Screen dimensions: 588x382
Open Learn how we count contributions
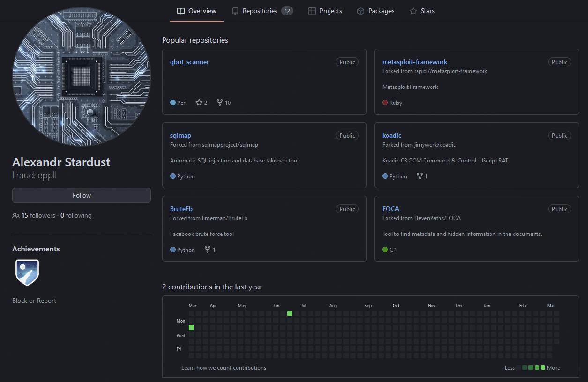point(223,367)
